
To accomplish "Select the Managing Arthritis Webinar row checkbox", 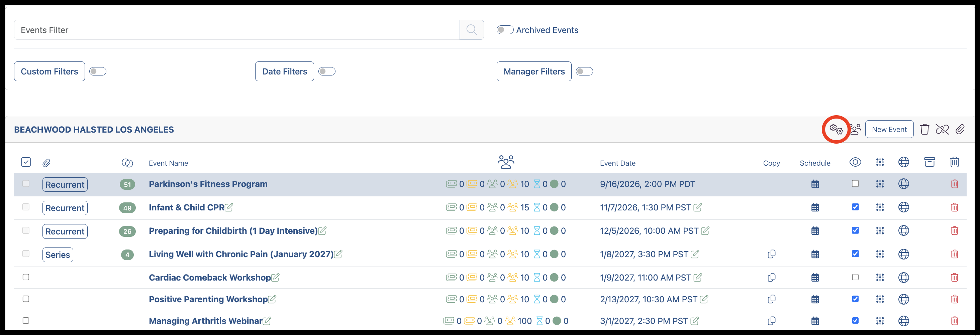I will [x=26, y=320].
